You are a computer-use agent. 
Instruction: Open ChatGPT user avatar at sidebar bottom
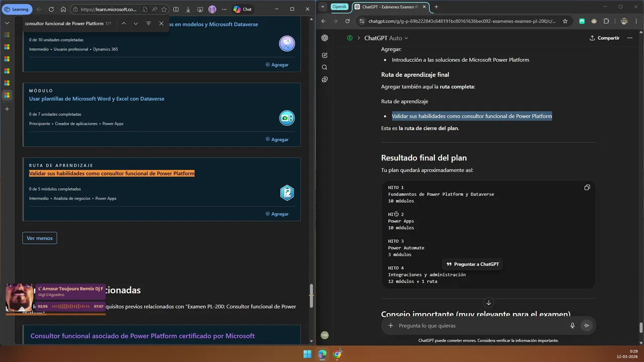click(x=325, y=335)
